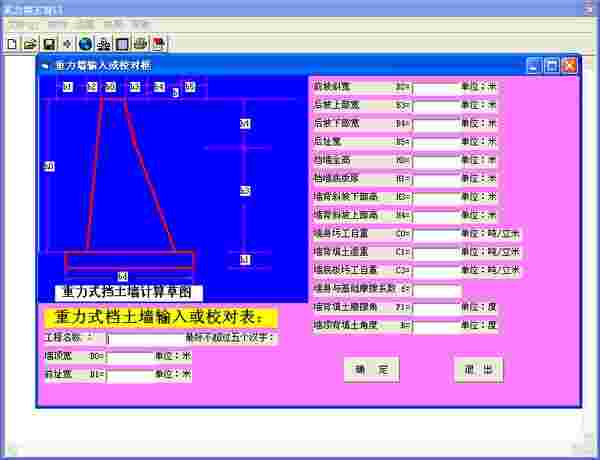Image resolution: width=600 pixels, height=460 pixels.
Task: Click the calculation diagram toolbar icon
Action: point(103,44)
